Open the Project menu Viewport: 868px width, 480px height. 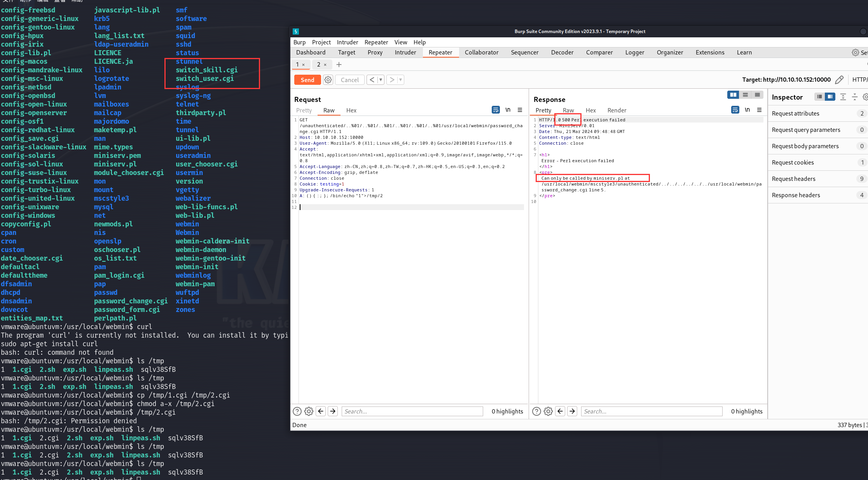point(321,42)
